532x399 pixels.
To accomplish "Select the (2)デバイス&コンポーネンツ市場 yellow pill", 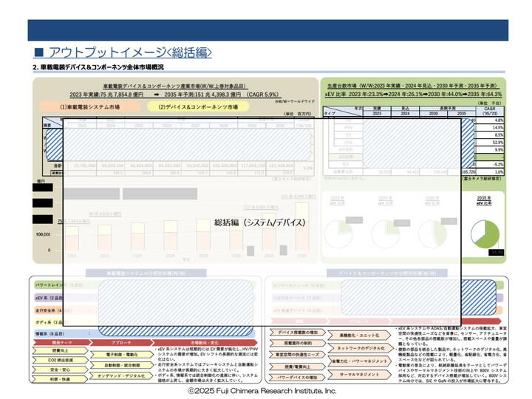I will click(x=198, y=107).
